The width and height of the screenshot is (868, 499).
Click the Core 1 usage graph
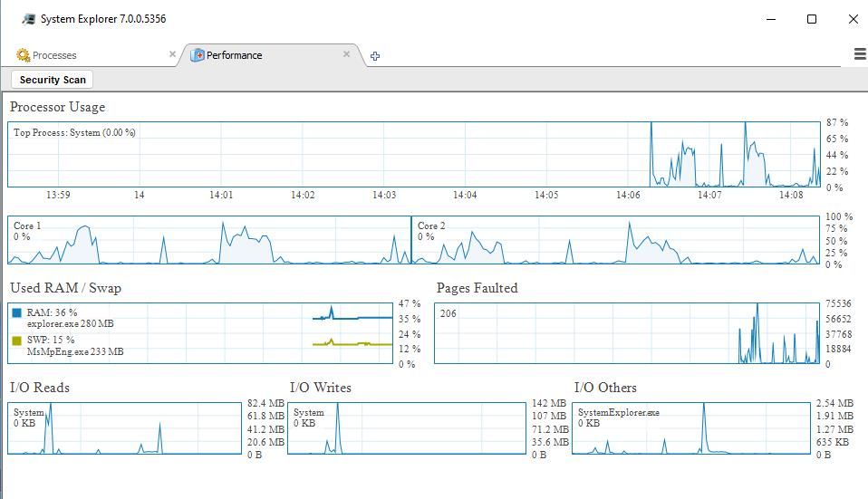point(208,240)
